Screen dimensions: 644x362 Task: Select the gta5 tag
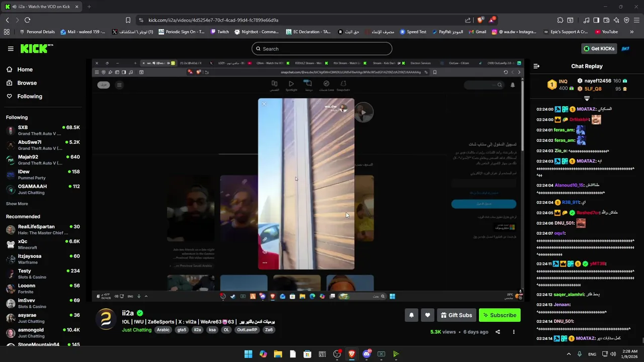[182, 330]
